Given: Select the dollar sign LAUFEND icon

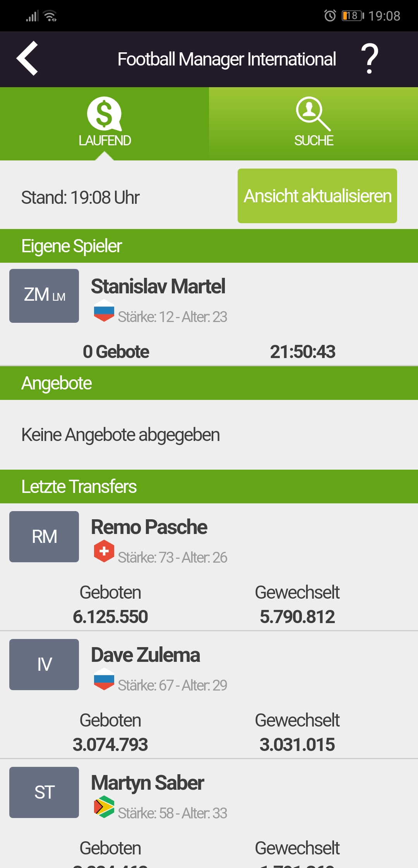Looking at the screenshot, I should [x=104, y=114].
